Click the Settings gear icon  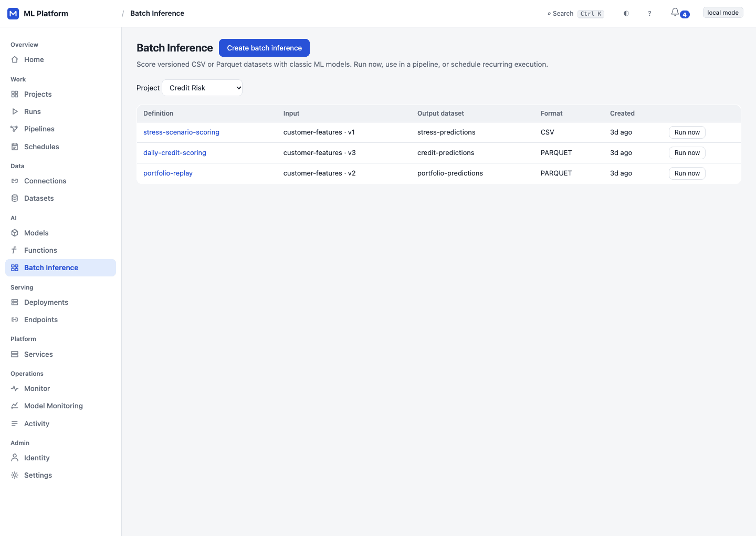(15, 475)
